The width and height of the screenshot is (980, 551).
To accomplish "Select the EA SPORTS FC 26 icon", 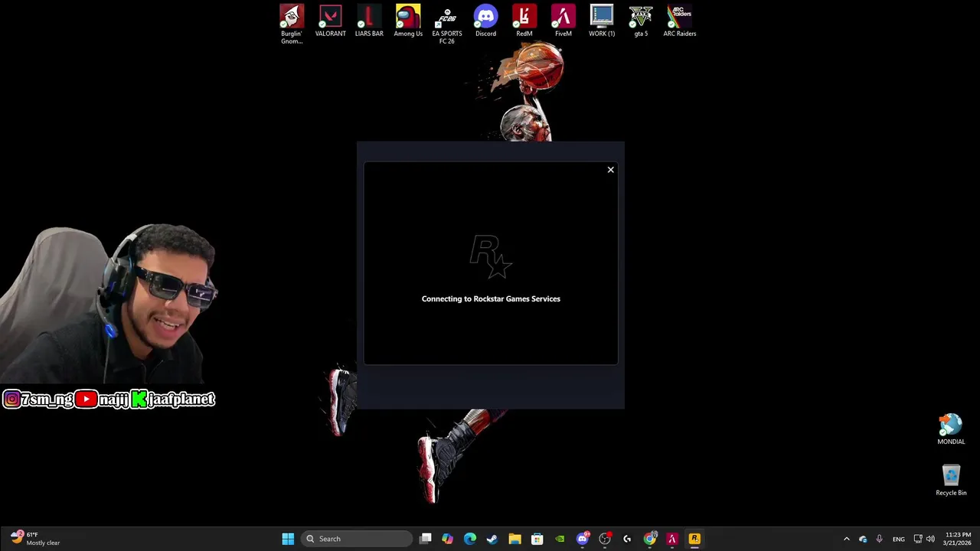I will (x=447, y=24).
